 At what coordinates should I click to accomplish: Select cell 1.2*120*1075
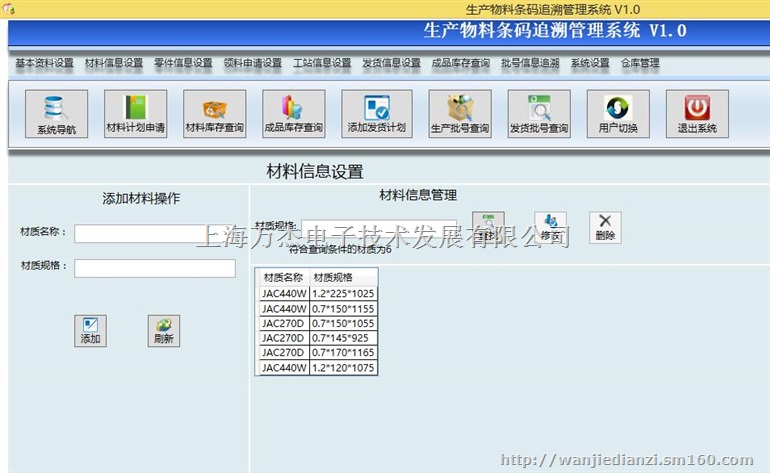click(344, 367)
